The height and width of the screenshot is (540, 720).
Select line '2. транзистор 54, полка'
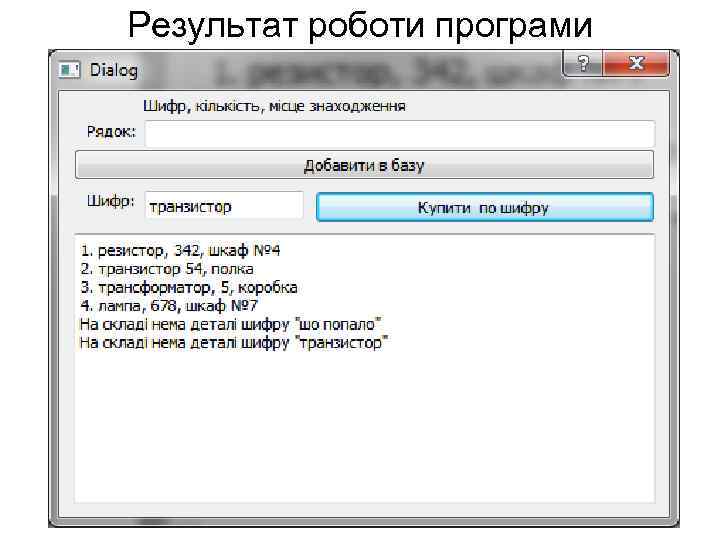(x=167, y=269)
